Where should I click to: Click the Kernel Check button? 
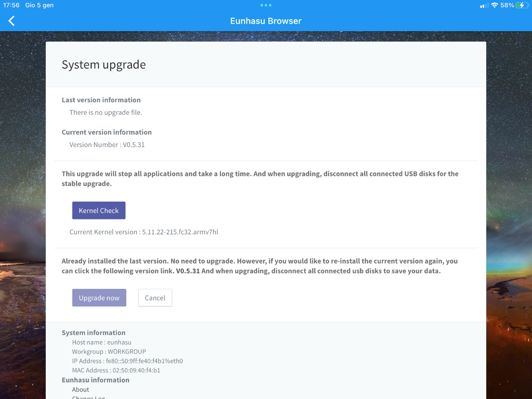click(x=99, y=210)
